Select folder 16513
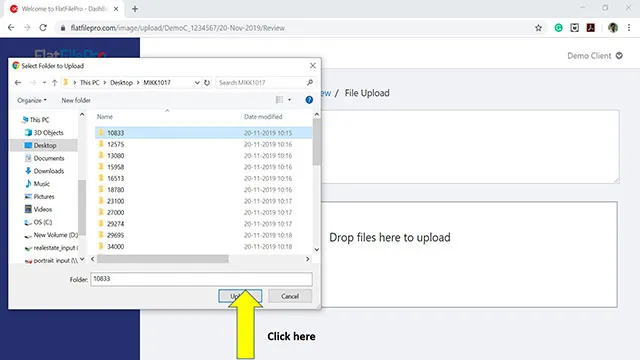This screenshot has height=360, width=640. tap(203, 178)
